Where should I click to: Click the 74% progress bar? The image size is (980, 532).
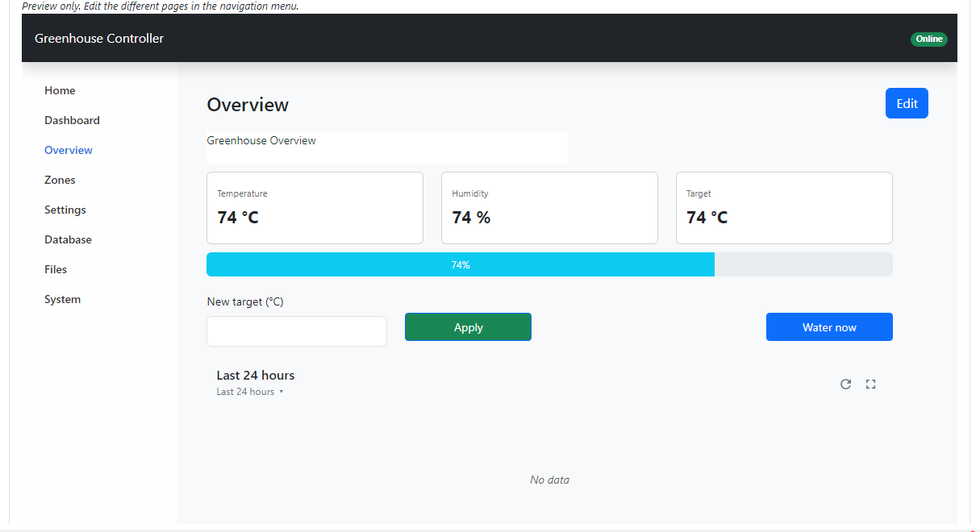(x=549, y=264)
